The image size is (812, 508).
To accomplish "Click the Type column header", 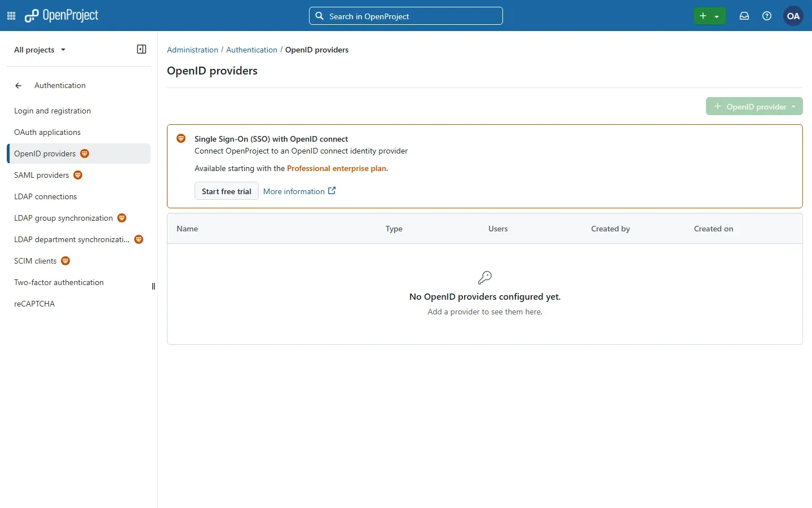I will tap(394, 229).
